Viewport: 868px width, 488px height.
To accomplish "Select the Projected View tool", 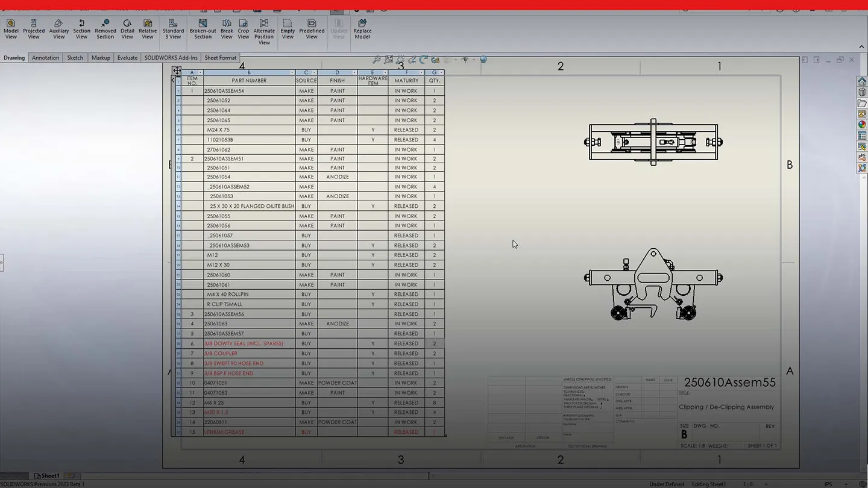I will (x=34, y=27).
